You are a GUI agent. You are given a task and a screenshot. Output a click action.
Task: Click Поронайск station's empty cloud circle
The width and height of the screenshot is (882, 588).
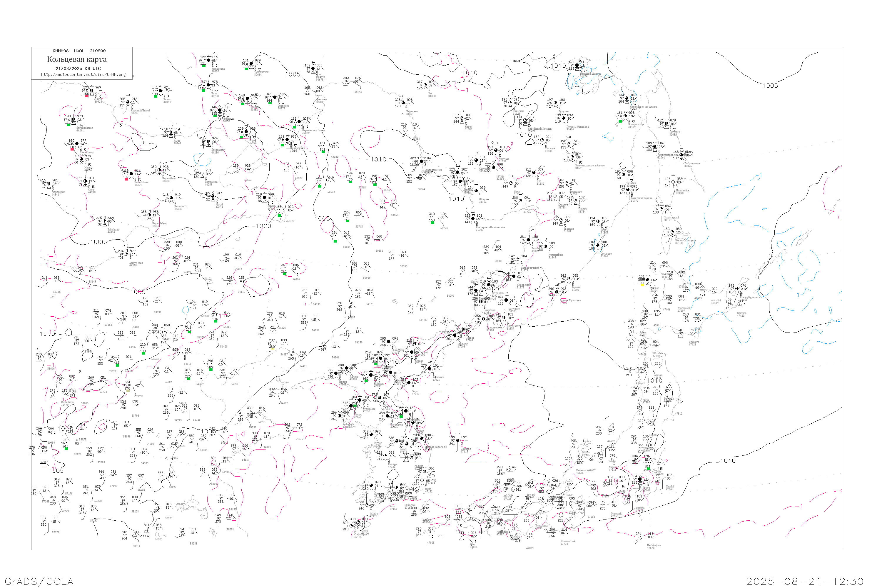(673, 182)
